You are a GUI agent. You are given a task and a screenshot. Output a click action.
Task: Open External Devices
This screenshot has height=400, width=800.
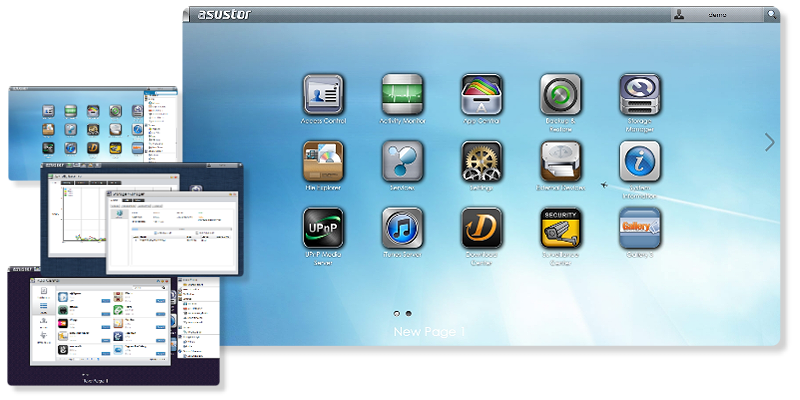tap(560, 161)
